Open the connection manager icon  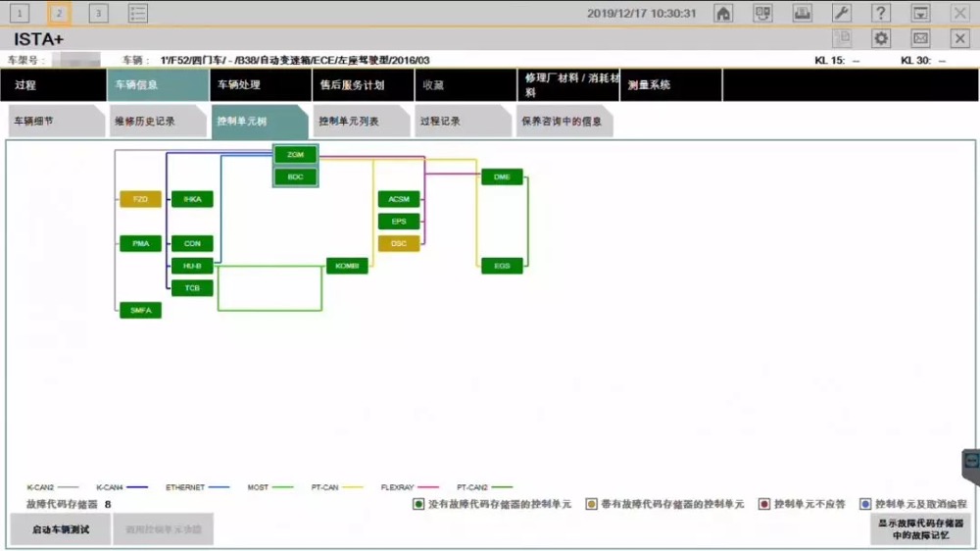[762, 13]
